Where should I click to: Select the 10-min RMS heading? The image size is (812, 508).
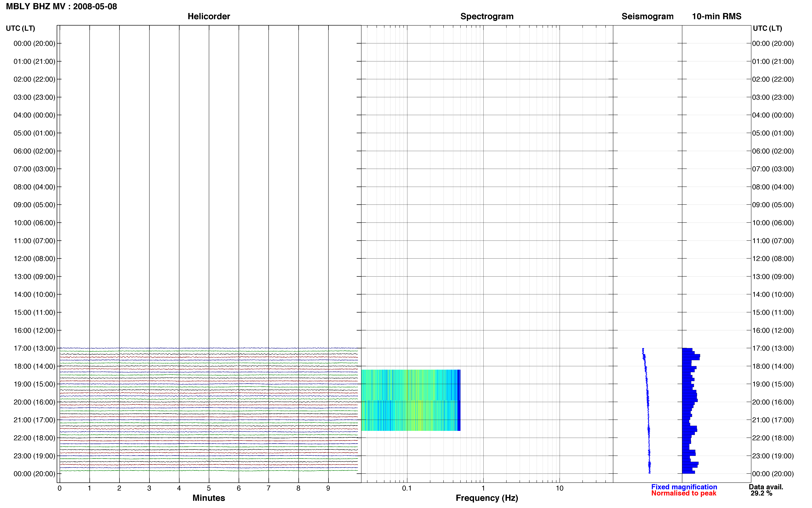tap(717, 16)
